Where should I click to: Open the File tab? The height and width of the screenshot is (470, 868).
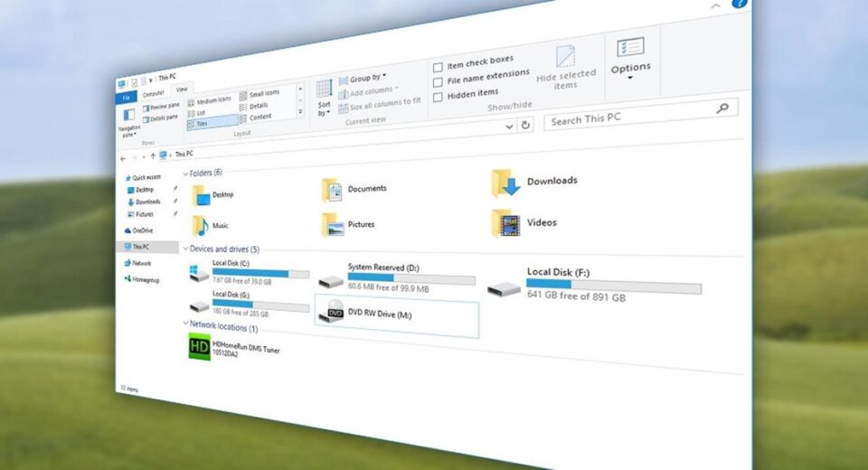tap(127, 98)
